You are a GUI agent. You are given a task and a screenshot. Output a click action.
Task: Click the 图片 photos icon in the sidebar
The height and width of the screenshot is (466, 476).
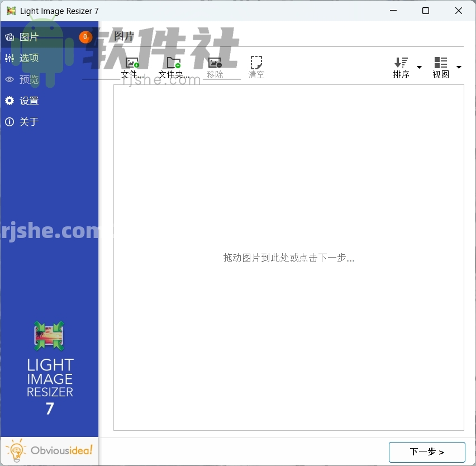tap(8, 36)
